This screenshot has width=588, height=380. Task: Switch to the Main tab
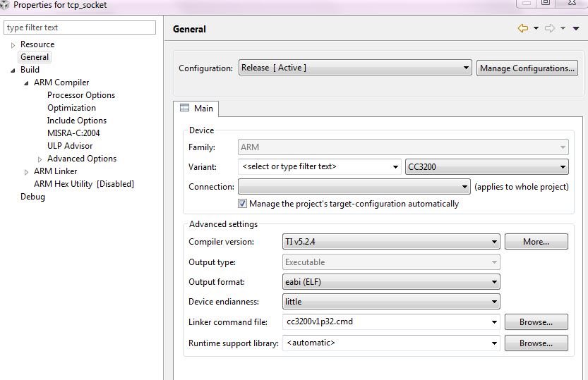196,109
